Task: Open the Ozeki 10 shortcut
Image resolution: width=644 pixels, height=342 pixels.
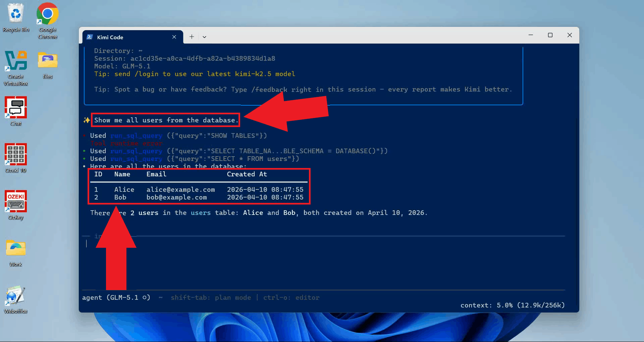Action: pos(16,158)
